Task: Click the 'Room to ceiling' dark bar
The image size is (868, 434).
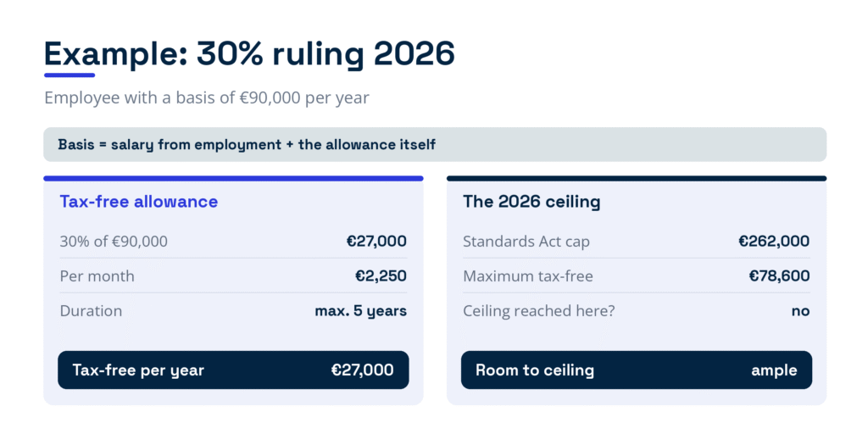Action: [x=637, y=370]
